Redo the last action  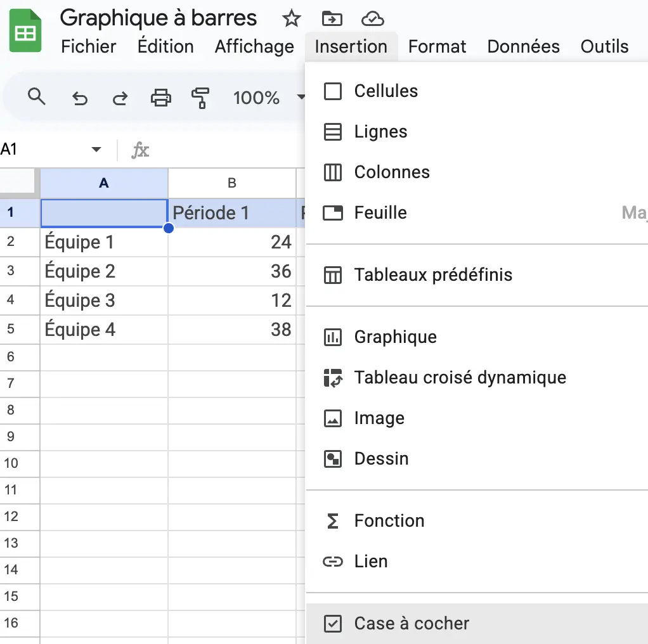tap(120, 98)
